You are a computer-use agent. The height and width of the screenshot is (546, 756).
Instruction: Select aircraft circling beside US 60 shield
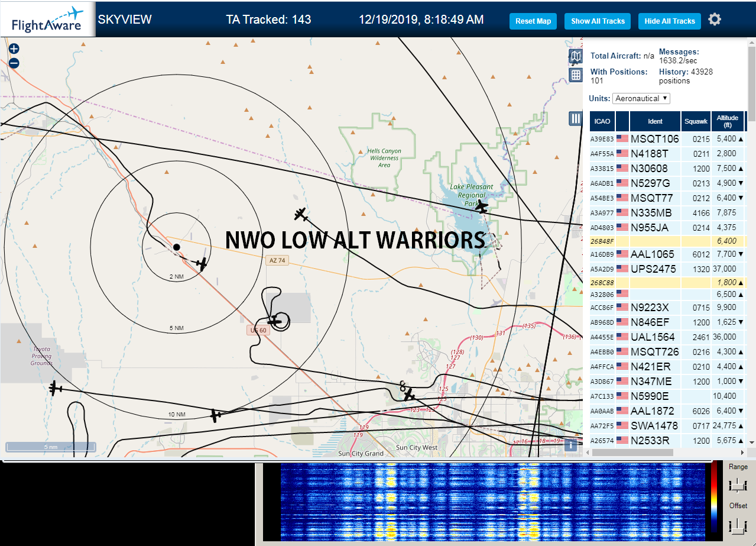coord(275,321)
